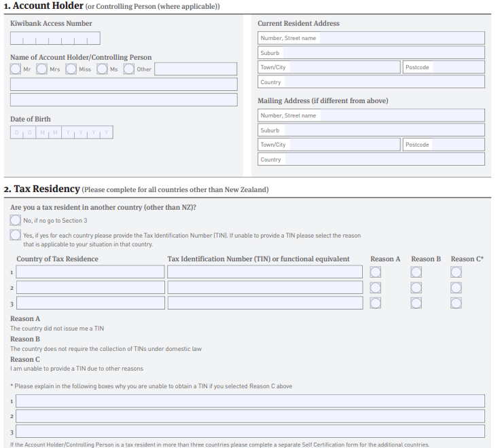Screen dimensions: 502x448
Task: Select the Yes tax resident option
Action: point(16,235)
